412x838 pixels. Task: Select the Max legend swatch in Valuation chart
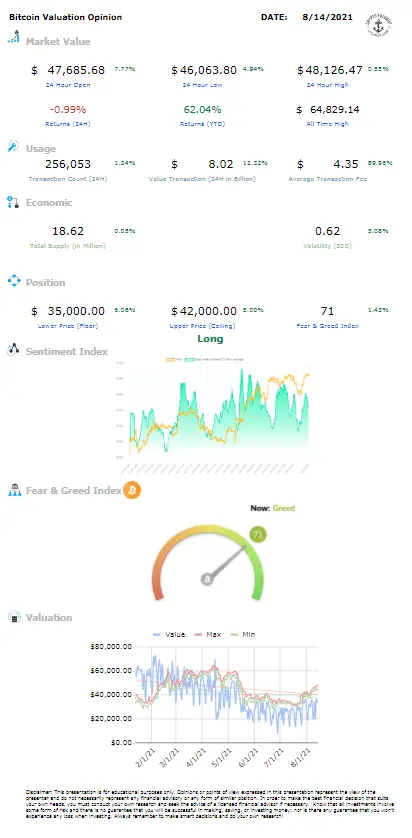coord(198,634)
